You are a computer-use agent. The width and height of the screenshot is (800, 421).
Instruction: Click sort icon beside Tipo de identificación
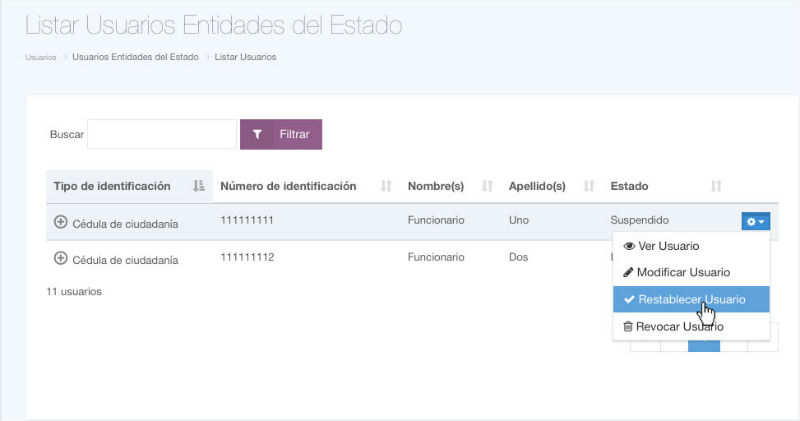click(198, 186)
